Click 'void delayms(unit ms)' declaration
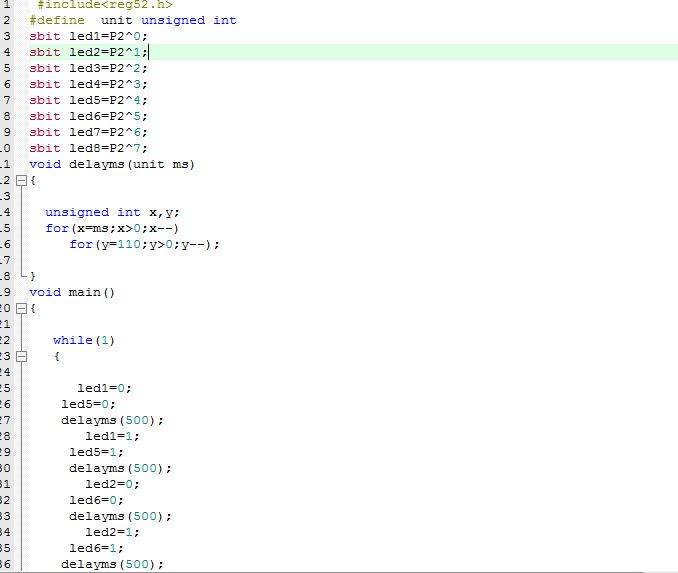The image size is (678, 573). (x=112, y=164)
